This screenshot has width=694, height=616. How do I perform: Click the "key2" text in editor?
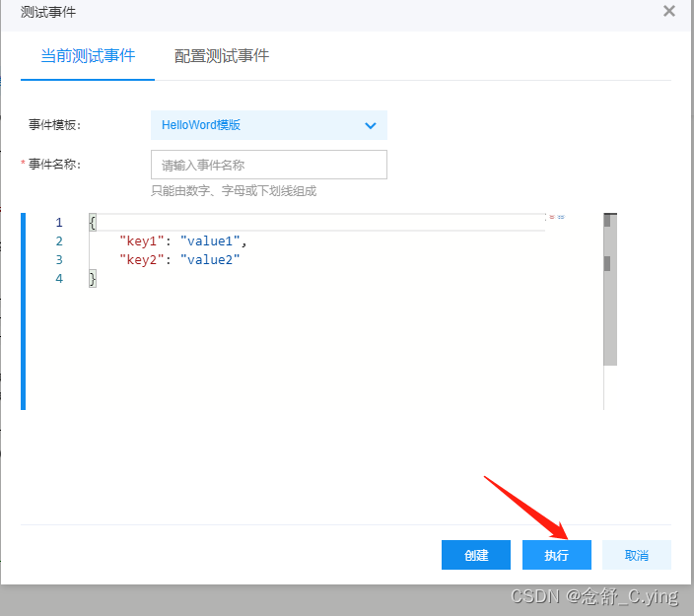click(x=142, y=260)
